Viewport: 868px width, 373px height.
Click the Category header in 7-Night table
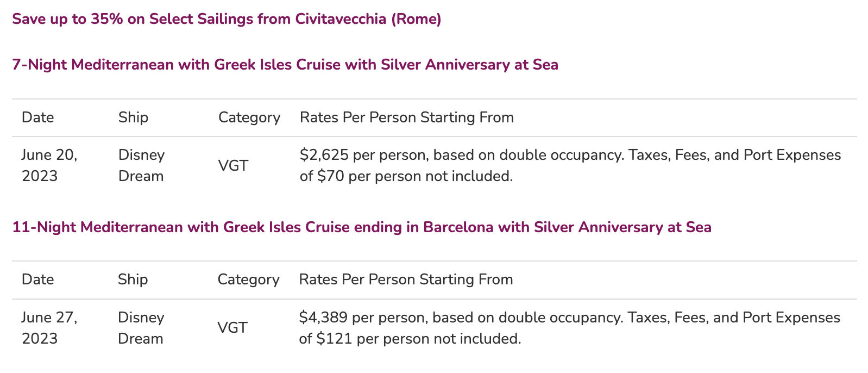249,117
